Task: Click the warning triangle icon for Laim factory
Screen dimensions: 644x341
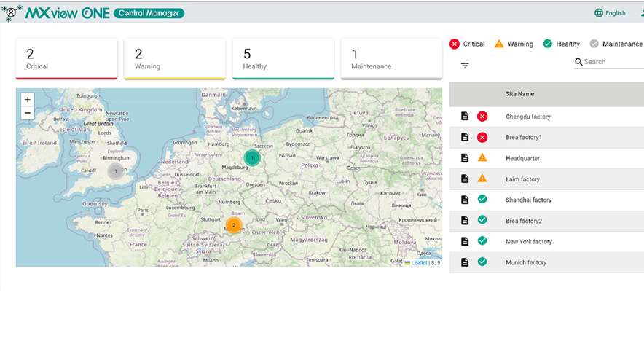Action: [x=482, y=179]
